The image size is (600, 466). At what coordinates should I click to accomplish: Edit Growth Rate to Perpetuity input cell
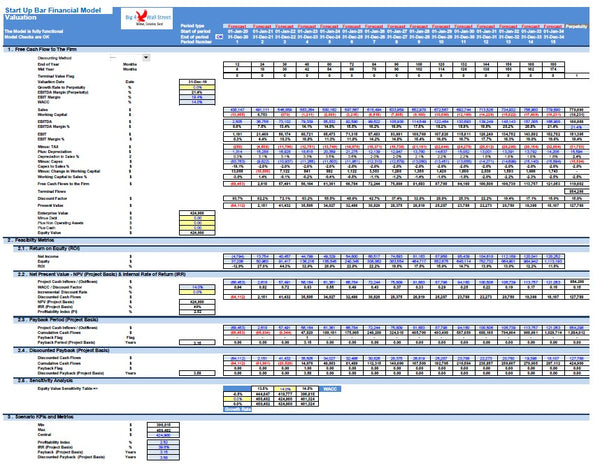[x=197, y=88]
